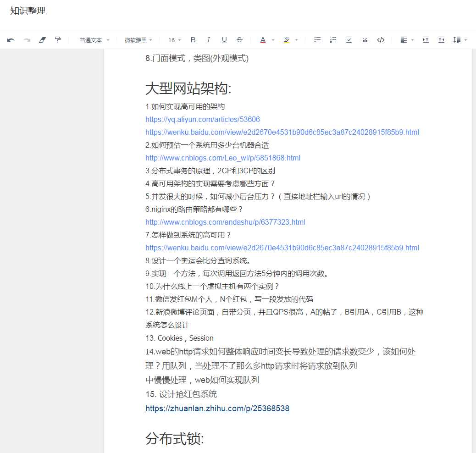
Task: Open the font color dropdown arrow
Action: click(x=273, y=40)
